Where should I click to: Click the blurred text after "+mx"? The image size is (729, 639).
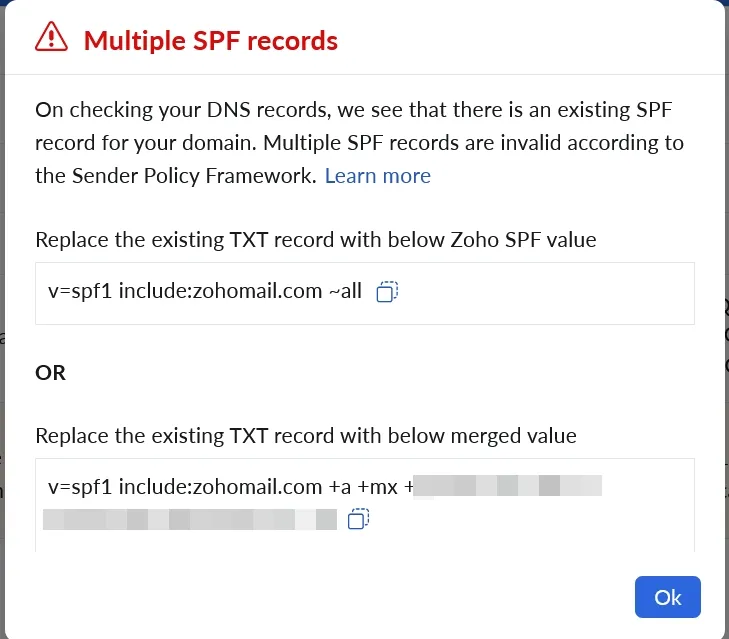point(510,487)
